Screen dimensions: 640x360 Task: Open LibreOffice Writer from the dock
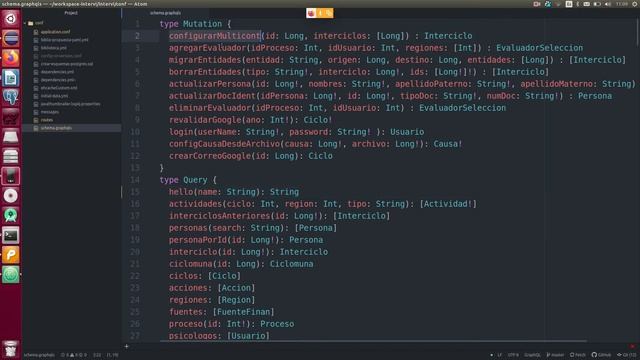pos(11,78)
